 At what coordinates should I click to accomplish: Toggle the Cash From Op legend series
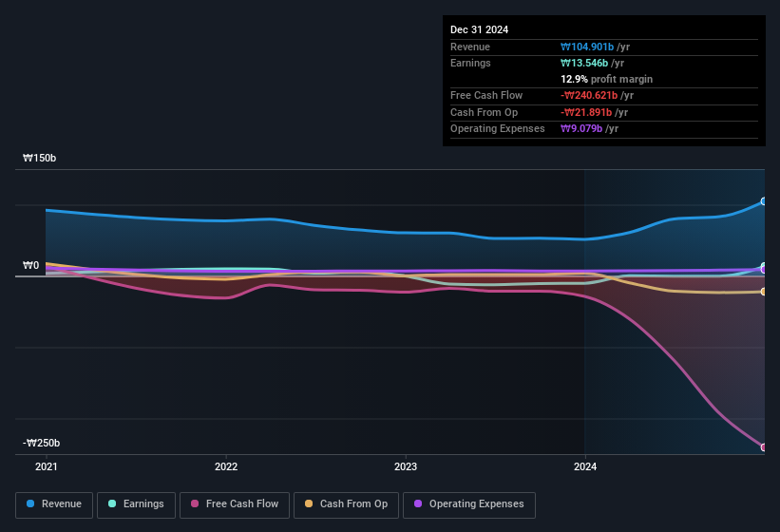(x=346, y=504)
